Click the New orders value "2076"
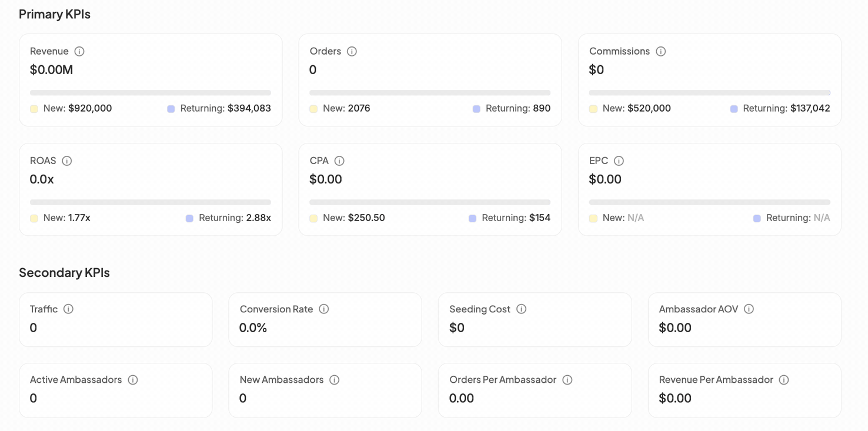Screen dimensions: 868x431 point(359,108)
